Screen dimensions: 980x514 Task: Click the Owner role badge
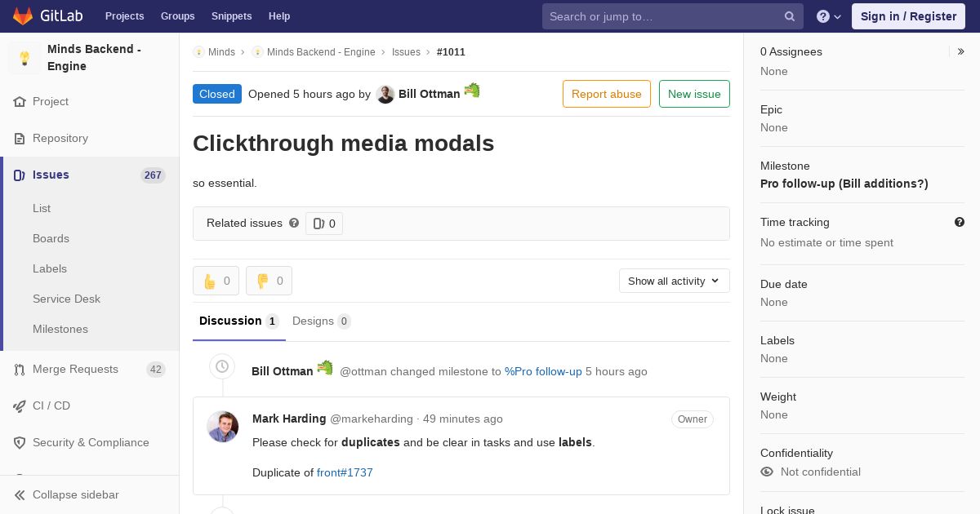click(x=693, y=419)
